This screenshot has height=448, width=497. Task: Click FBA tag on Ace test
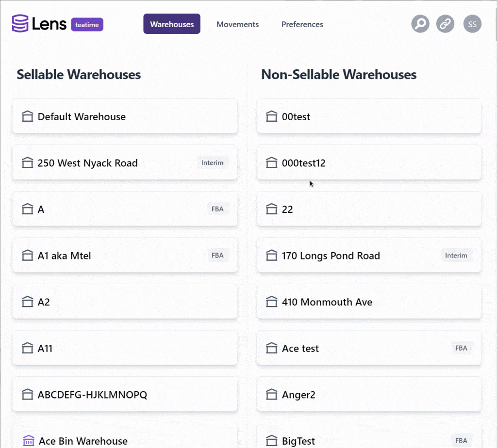coord(461,348)
